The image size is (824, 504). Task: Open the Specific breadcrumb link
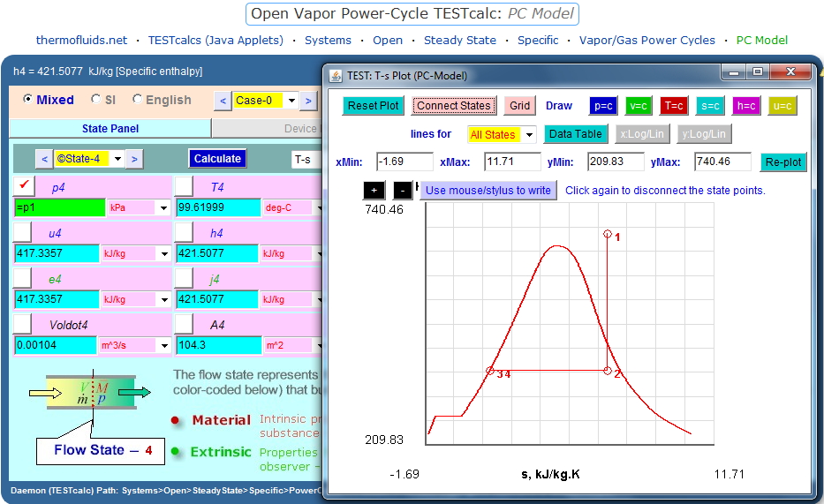click(x=538, y=40)
